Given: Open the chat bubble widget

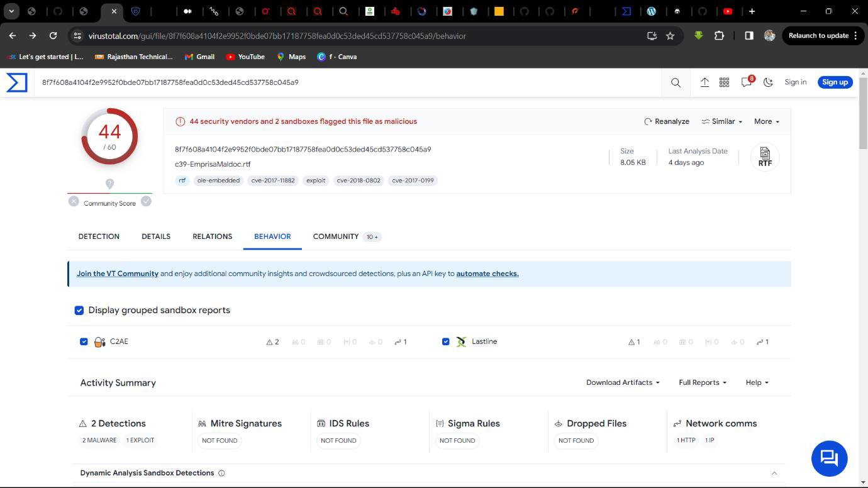Looking at the screenshot, I should coord(829,458).
